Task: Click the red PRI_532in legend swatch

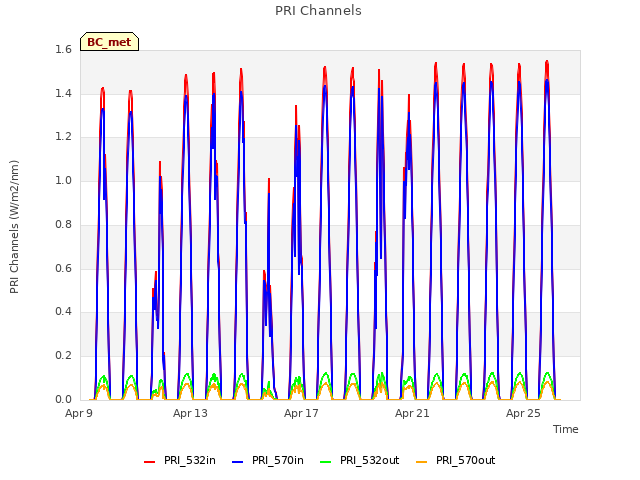Action: click(x=149, y=462)
